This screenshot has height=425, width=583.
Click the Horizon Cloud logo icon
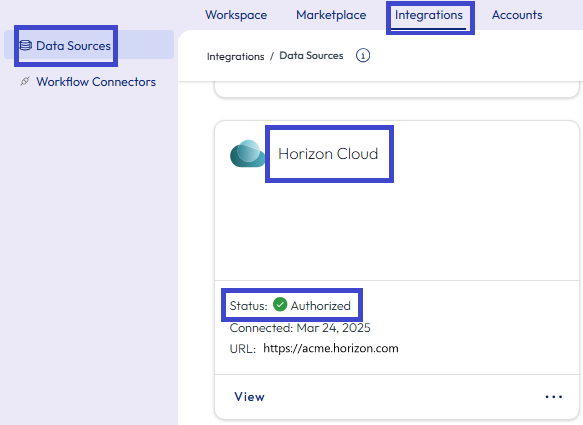[x=248, y=154]
